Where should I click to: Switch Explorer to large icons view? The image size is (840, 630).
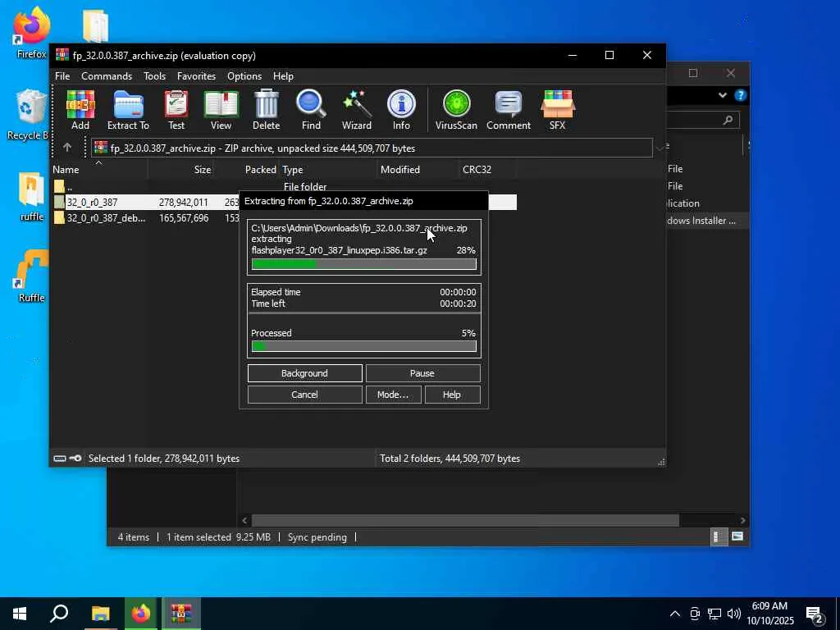737,536
